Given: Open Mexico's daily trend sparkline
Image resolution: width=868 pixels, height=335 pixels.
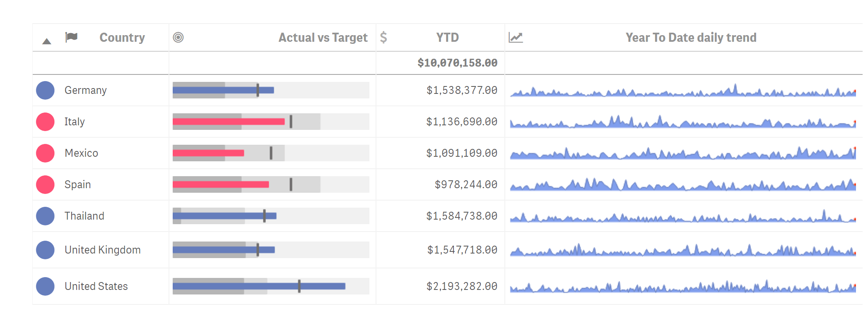Looking at the screenshot, I should [683, 153].
